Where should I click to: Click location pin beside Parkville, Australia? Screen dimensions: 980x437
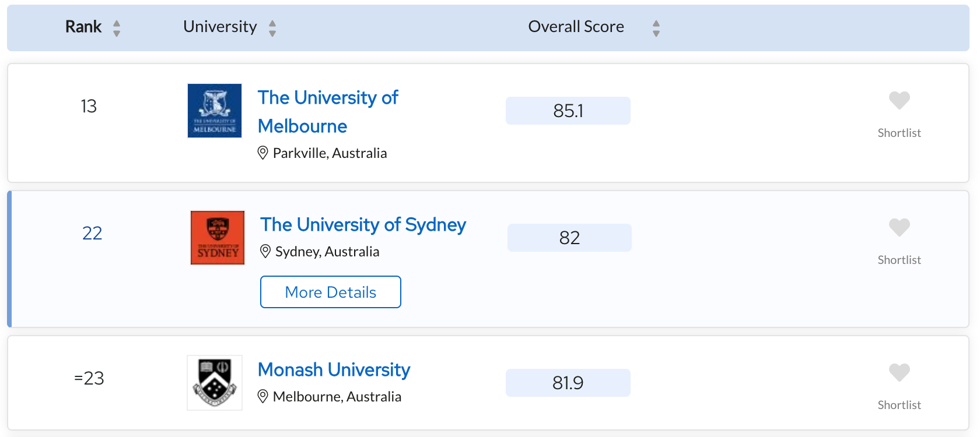[x=263, y=153]
